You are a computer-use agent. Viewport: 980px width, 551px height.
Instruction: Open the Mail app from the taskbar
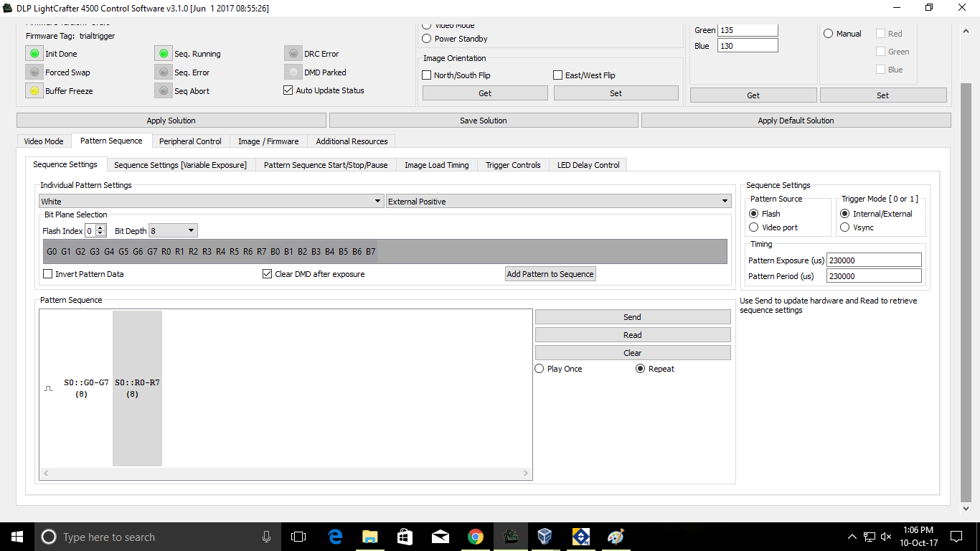point(440,537)
